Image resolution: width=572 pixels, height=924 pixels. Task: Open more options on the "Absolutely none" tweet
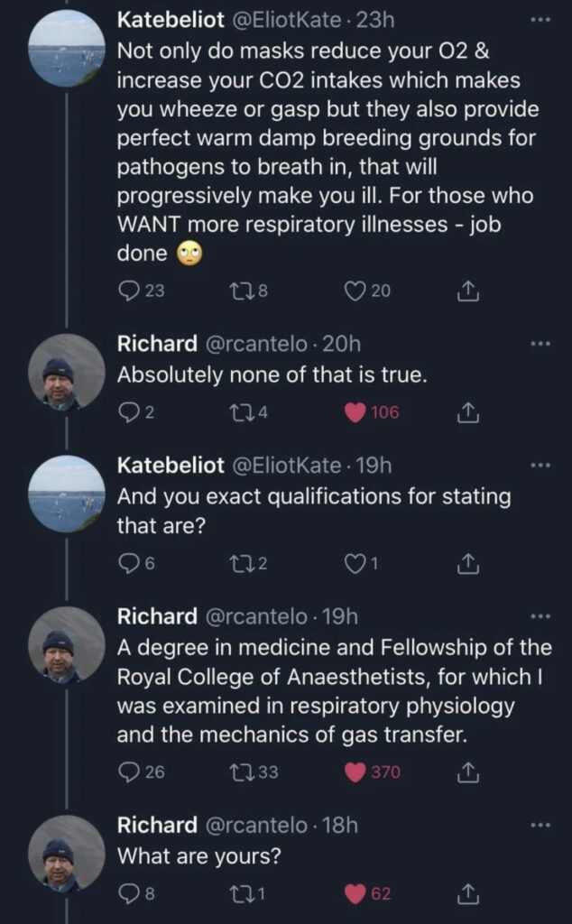(540, 344)
